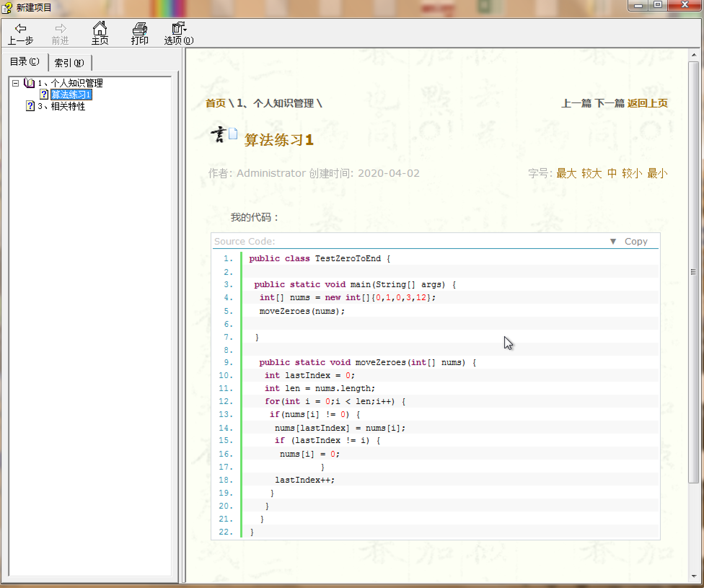The image size is (704, 588).
Task: Click code line 'public class TestZeroToEnd {'
Action: [x=320, y=259]
